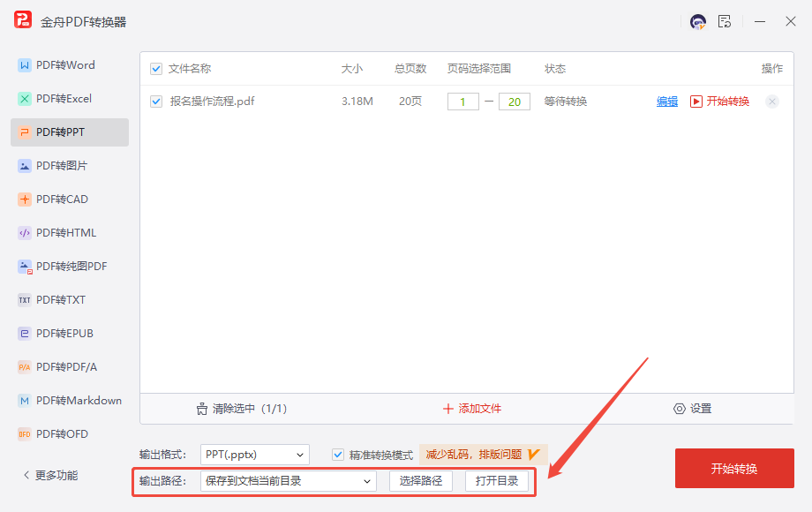Viewport: 812px width, 512px height.
Task: Remove 报名操作流程.pdf with the row X icon
Action: click(x=771, y=102)
